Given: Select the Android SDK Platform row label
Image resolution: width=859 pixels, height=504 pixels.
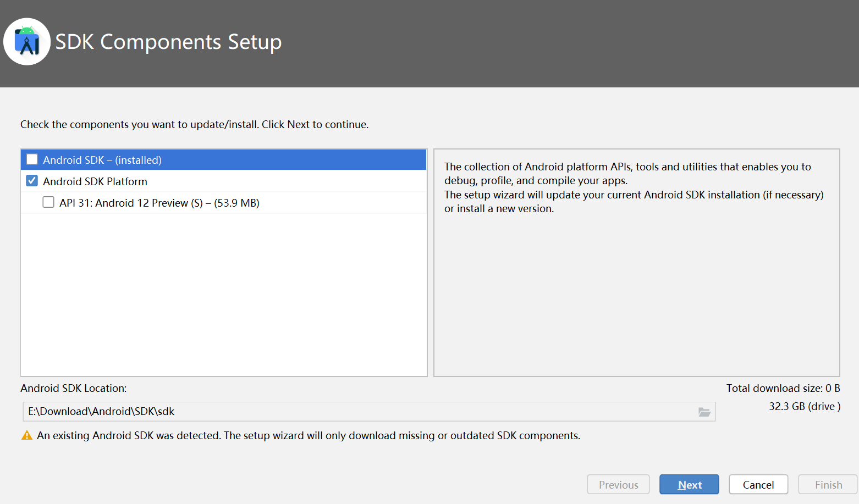Looking at the screenshot, I should pos(95,181).
